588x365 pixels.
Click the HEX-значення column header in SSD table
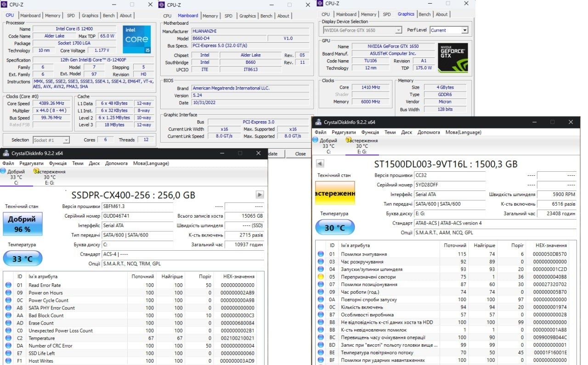click(238, 276)
